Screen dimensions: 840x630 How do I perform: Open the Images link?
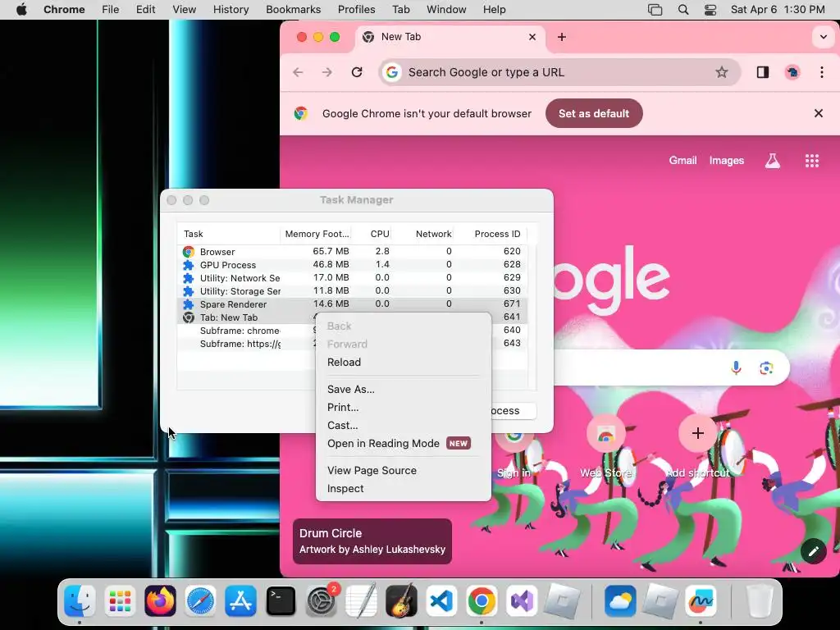[x=727, y=161]
